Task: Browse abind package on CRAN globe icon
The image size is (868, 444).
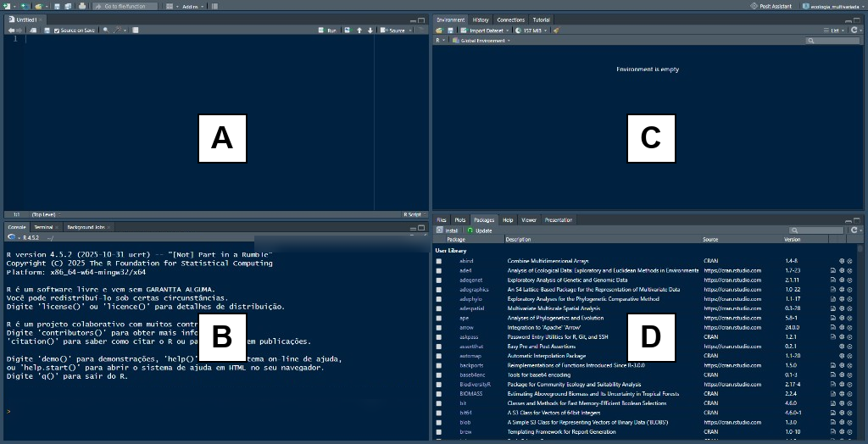Action: (842, 261)
